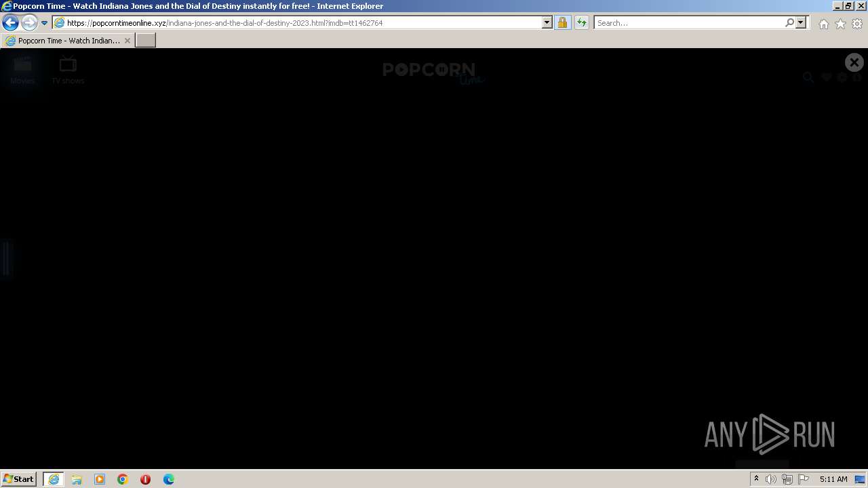Open a new blank tab
This screenshot has width=868, height=488.
point(146,41)
